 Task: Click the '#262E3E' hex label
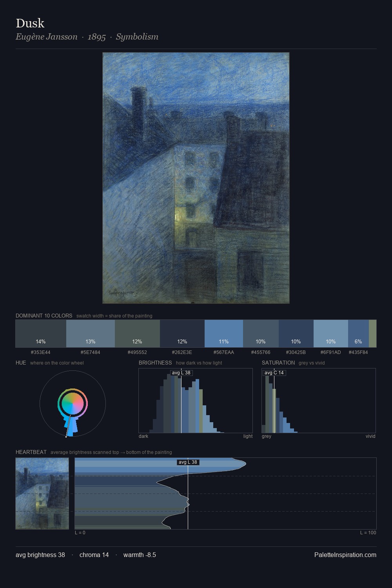click(182, 352)
